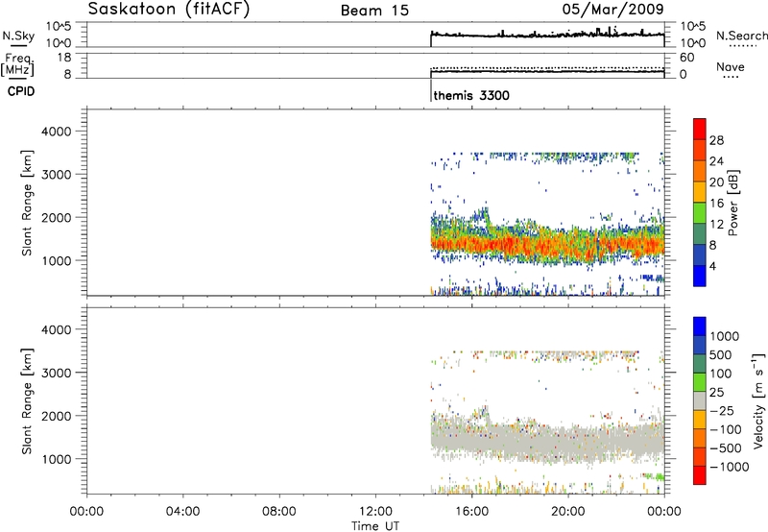
Task: Click the 60 tick on the Nave axis
Action: (687, 58)
